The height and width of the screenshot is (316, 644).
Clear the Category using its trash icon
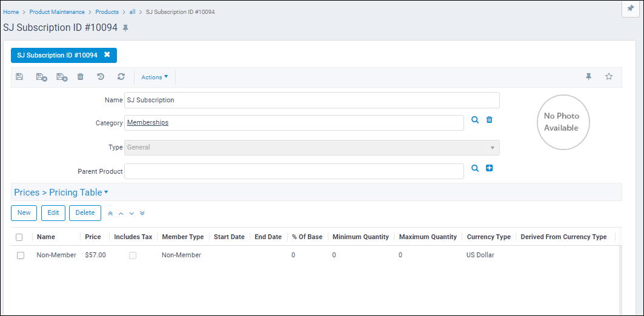pyautogui.click(x=490, y=120)
